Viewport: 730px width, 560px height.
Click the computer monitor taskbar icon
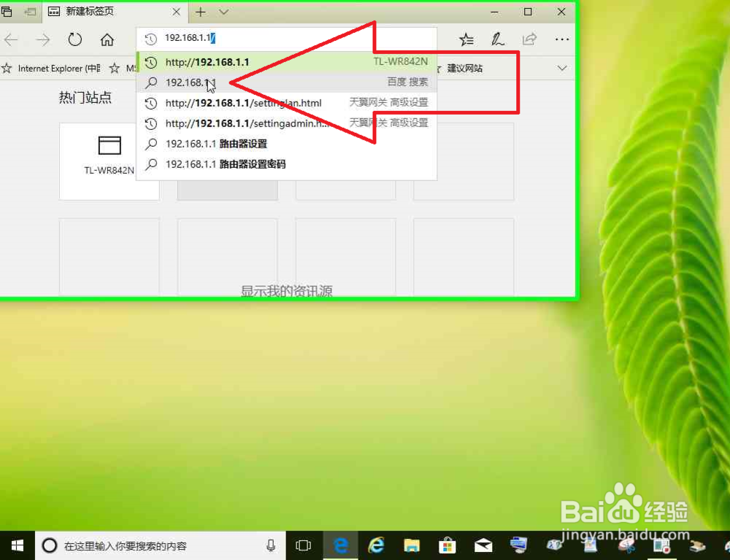point(518,545)
